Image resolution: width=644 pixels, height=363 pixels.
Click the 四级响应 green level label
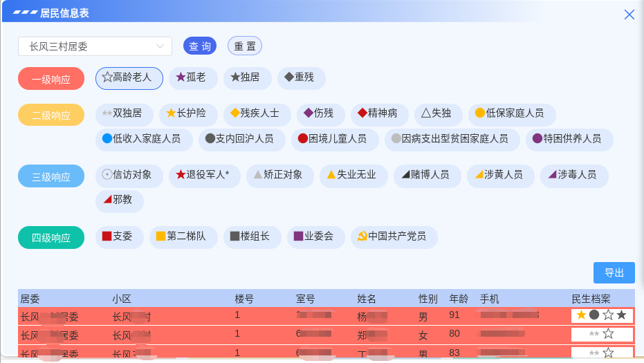[51, 237]
